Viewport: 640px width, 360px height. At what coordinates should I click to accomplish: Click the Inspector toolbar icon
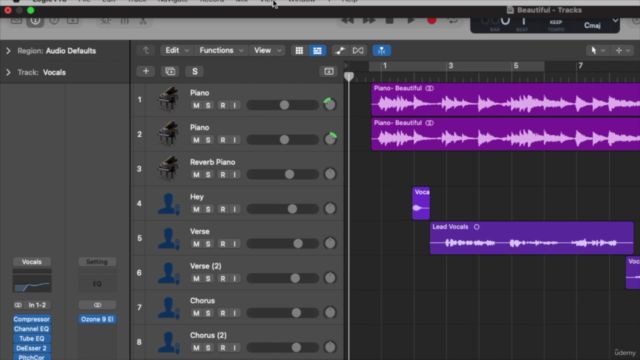(x=36, y=20)
